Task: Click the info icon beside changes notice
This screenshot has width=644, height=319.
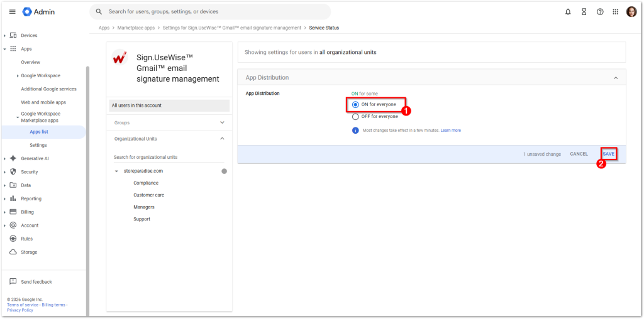Action: pyautogui.click(x=355, y=130)
